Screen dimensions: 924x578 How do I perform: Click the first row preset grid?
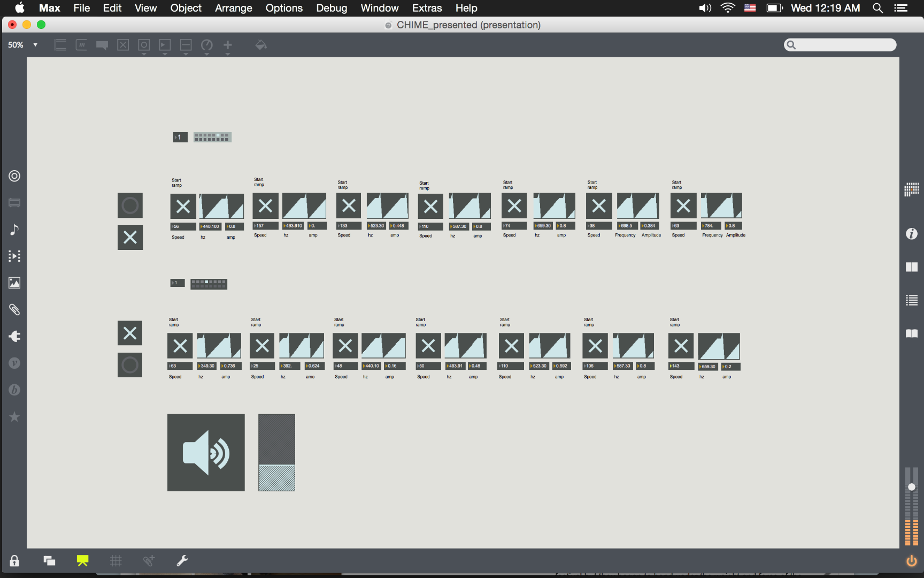click(212, 138)
